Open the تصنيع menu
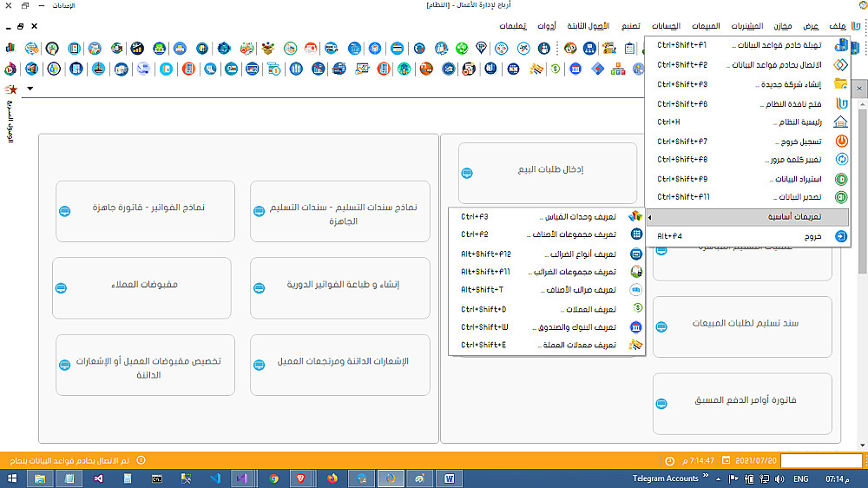Viewport: 868px width, 488px height. (630, 26)
